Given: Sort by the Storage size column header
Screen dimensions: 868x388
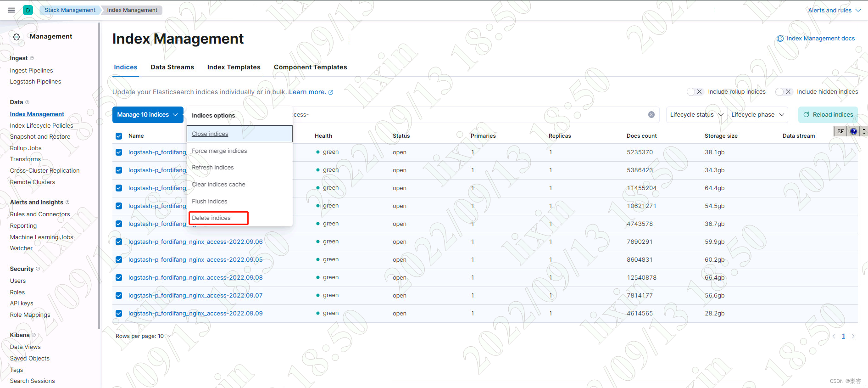Looking at the screenshot, I should [721, 136].
